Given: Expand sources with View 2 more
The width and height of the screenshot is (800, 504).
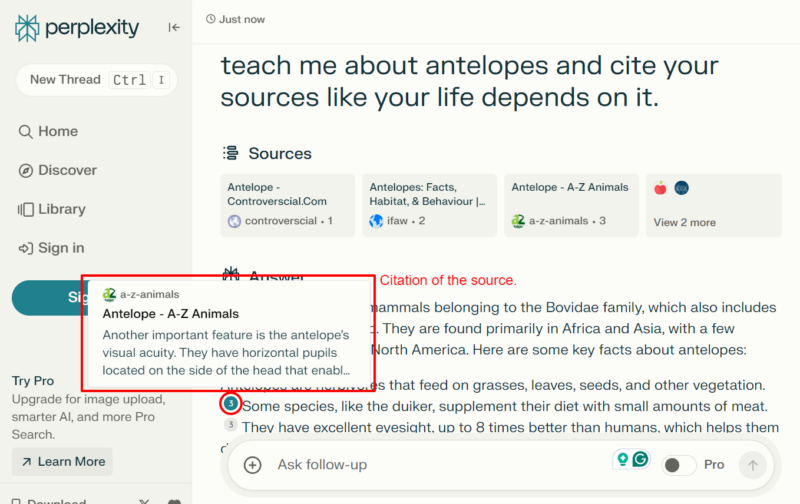Looking at the screenshot, I should [684, 222].
